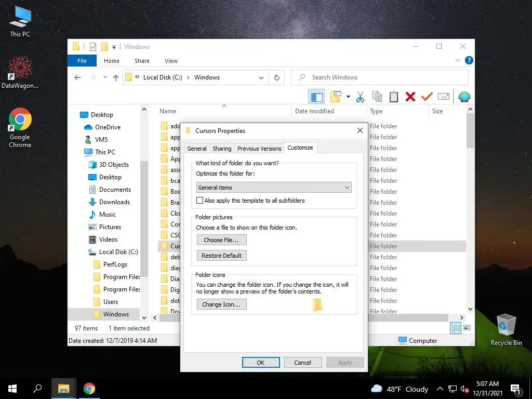
Task: Confirm the dialog with OK
Action: point(261,363)
